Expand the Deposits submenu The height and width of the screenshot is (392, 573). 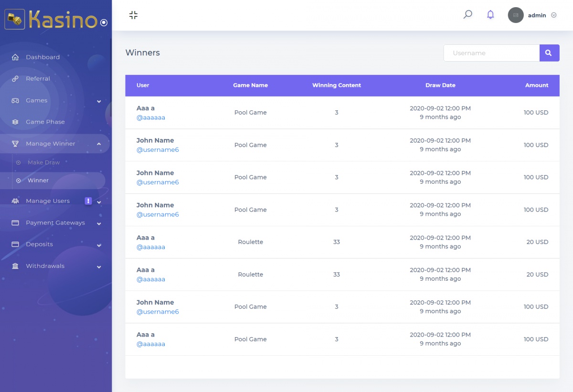click(x=99, y=245)
